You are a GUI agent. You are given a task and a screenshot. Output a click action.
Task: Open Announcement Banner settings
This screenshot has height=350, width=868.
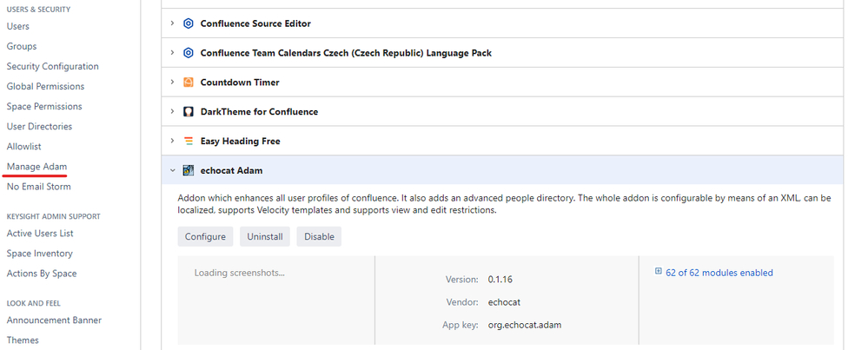[54, 320]
